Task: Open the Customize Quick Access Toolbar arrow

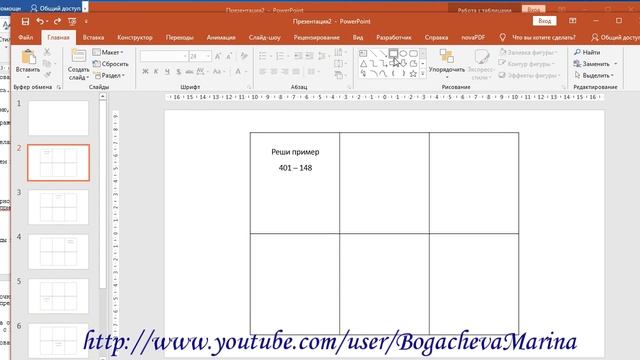Action: tap(86, 21)
